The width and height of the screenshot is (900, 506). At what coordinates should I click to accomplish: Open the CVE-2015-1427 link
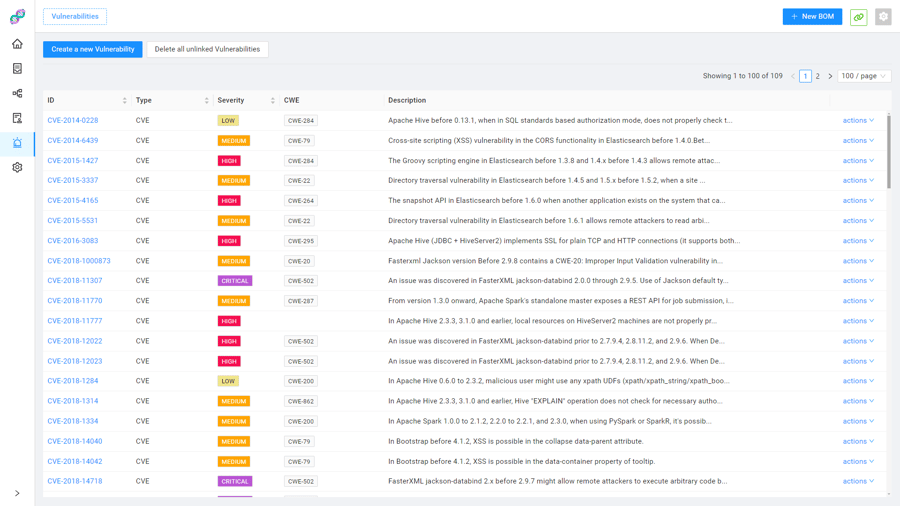click(x=73, y=161)
